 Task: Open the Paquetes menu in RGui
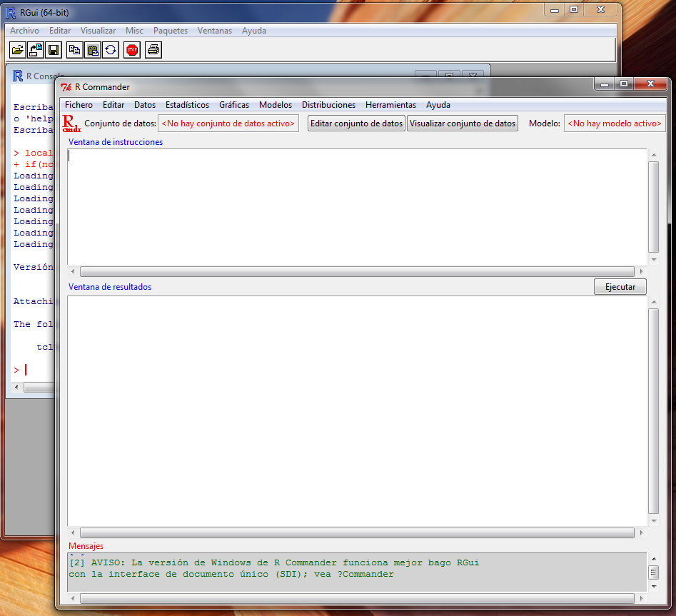[171, 31]
